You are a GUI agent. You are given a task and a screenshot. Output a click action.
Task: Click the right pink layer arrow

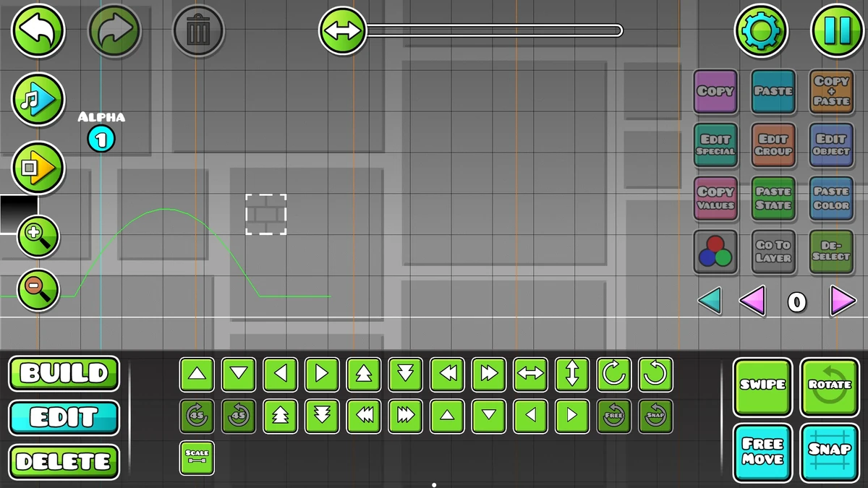(x=843, y=303)
